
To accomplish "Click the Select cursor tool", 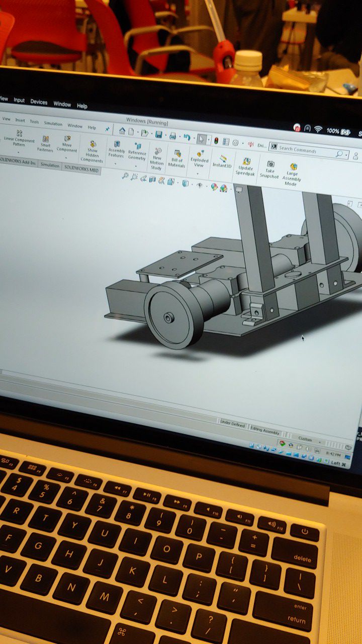I will coord(201,138).
